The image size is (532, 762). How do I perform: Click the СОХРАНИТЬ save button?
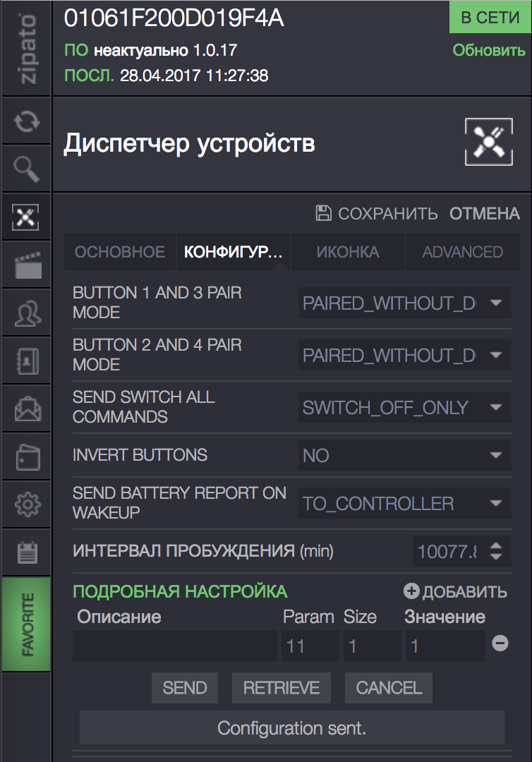377,213
